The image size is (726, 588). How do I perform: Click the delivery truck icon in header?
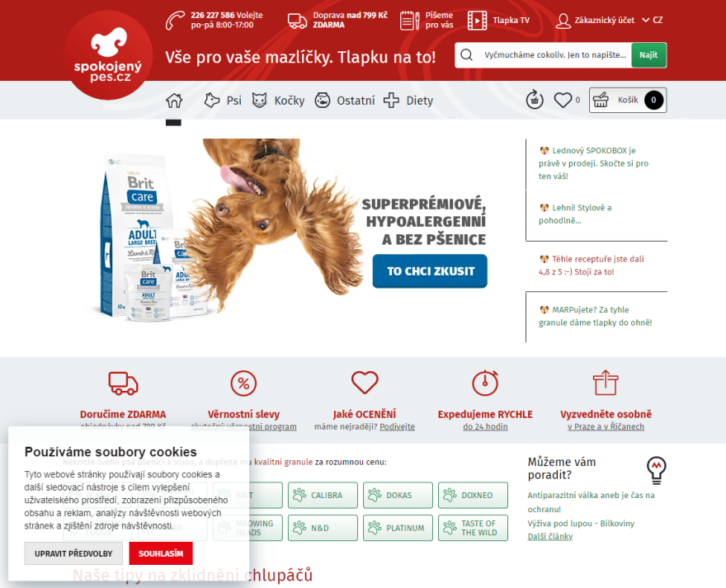coord(297,21)
